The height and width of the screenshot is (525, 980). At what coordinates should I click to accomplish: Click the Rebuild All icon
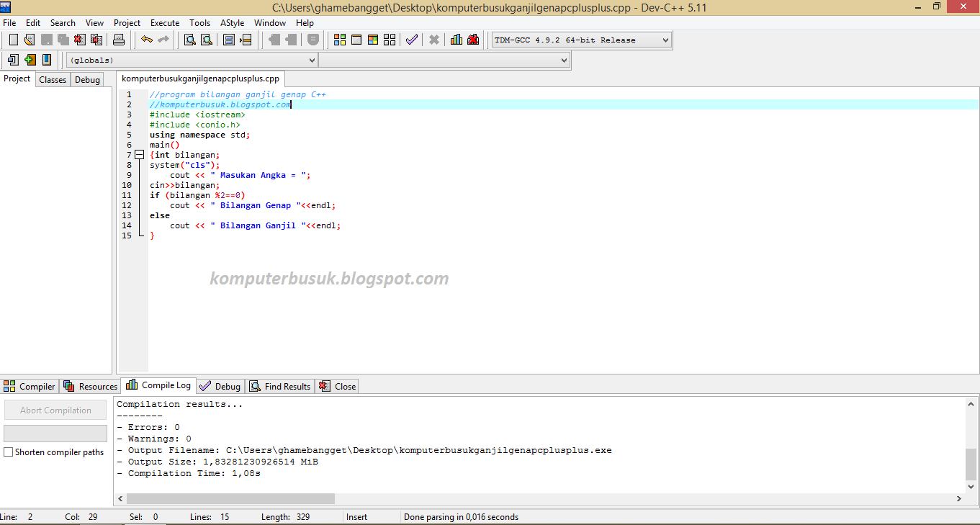pyautogui.click(x=390, y=40)
